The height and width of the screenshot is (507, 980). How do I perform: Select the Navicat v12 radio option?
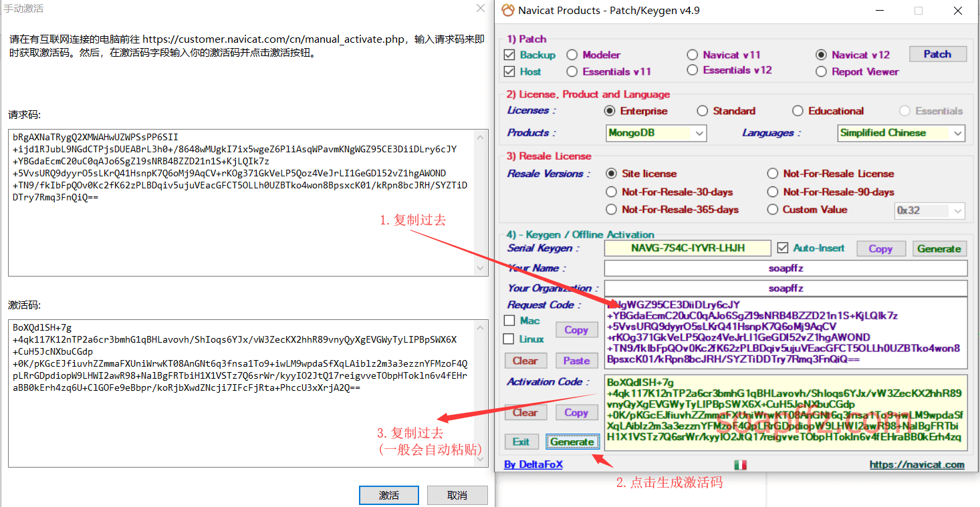tap(821, 55)
